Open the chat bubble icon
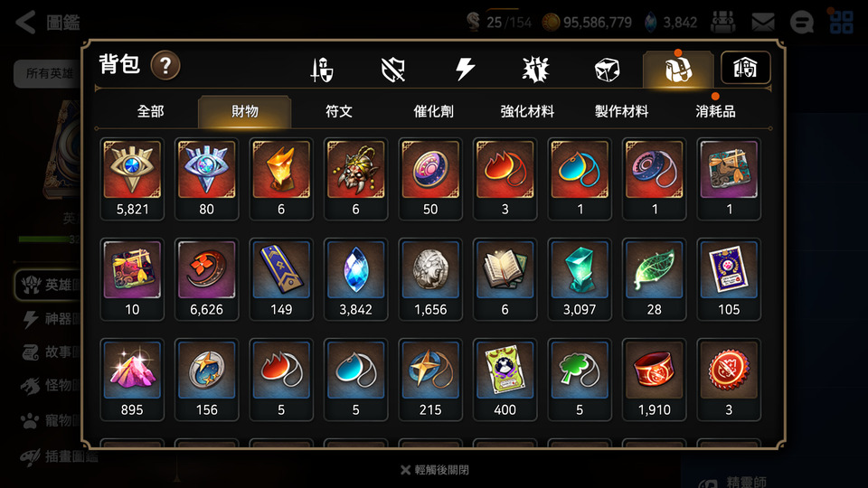This screenshot has height=488, width=868. click(x=801, y=23)
